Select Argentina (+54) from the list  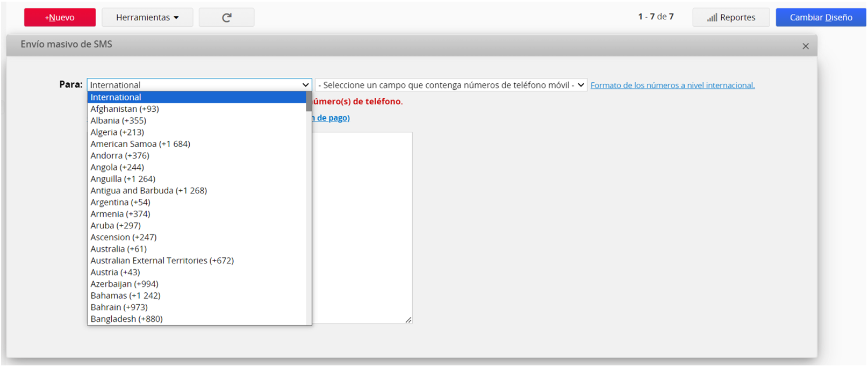pos(120,203)
